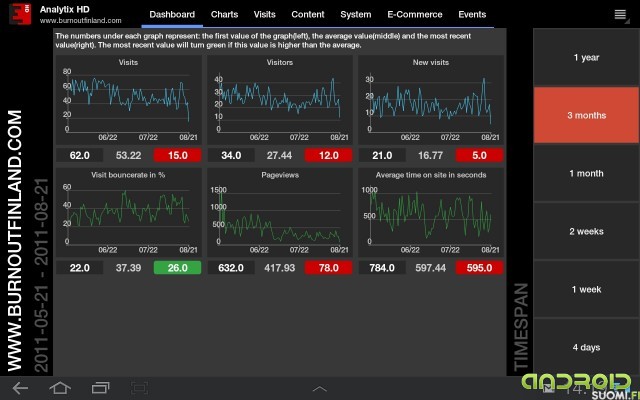Open the Visitors line graph
Image resolution: width=640 pixels, height=400 pixels.
280,100
